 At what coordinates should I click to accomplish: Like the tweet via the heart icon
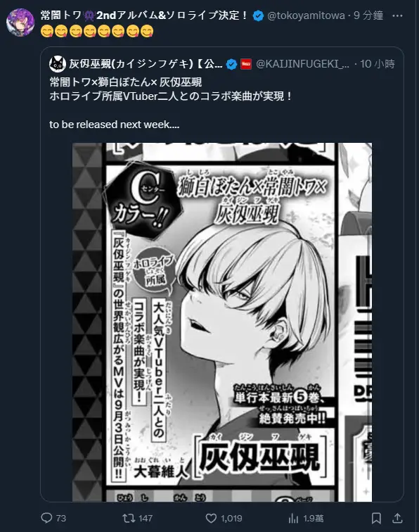click(x=211, y=518)
